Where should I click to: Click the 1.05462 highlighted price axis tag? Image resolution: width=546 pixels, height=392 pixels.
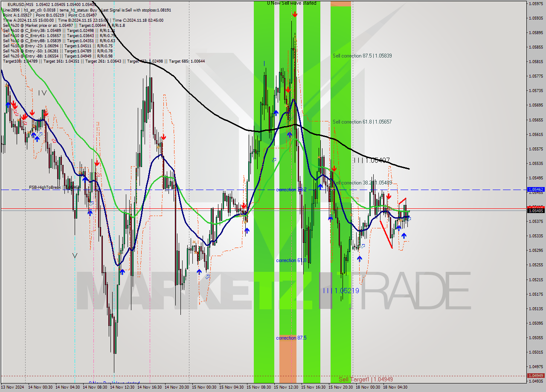[x=535, y=189]
